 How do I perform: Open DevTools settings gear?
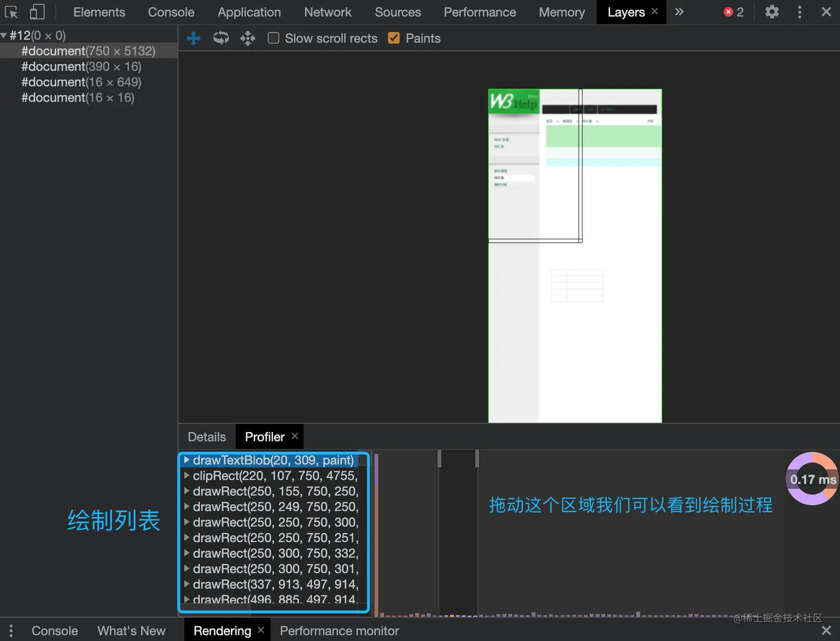772,12
